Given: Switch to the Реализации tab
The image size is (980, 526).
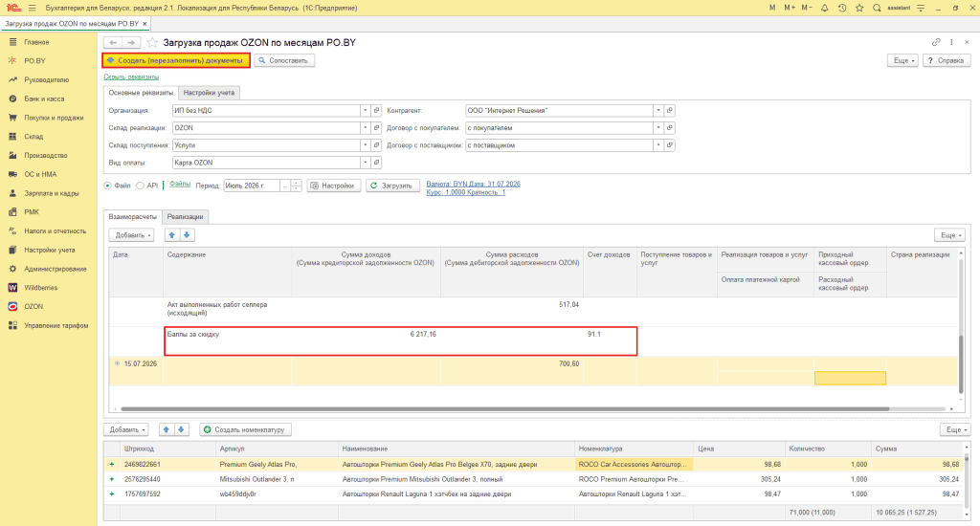Looking at the screenshot, I should pos(185,217).
